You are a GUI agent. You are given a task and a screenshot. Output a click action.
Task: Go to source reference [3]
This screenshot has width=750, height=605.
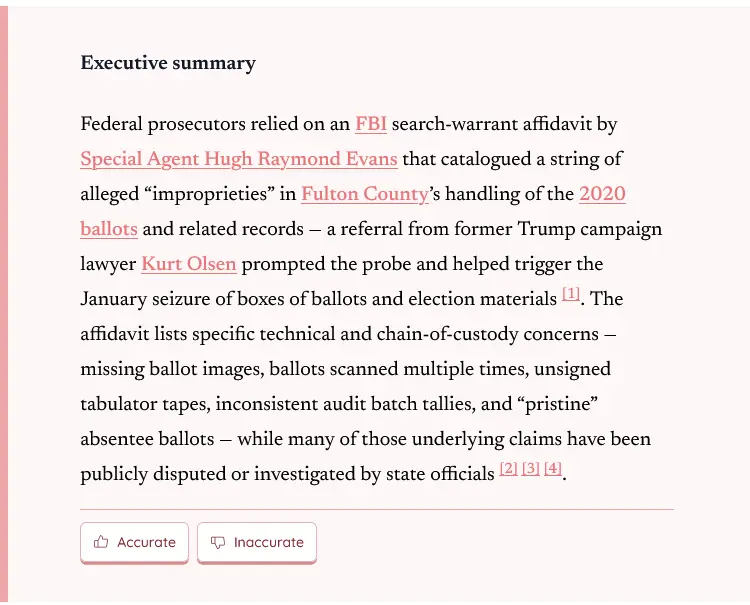click(x=531, y=469)
